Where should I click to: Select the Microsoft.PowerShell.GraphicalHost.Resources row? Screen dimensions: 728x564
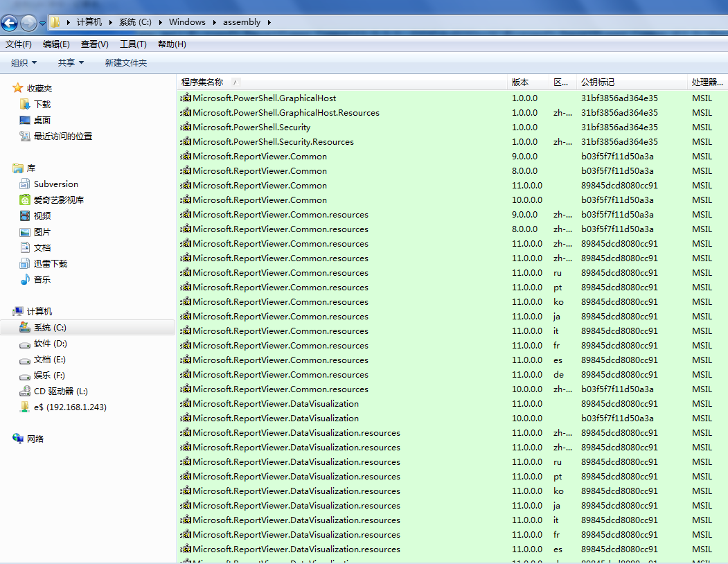click(249, 112)
